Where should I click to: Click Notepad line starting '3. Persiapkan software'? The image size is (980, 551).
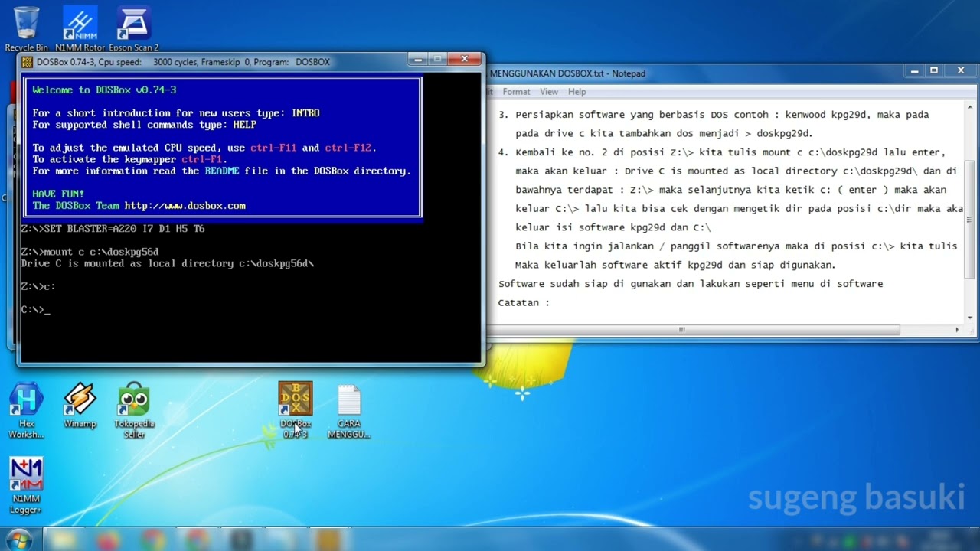(x=714, y=115)
